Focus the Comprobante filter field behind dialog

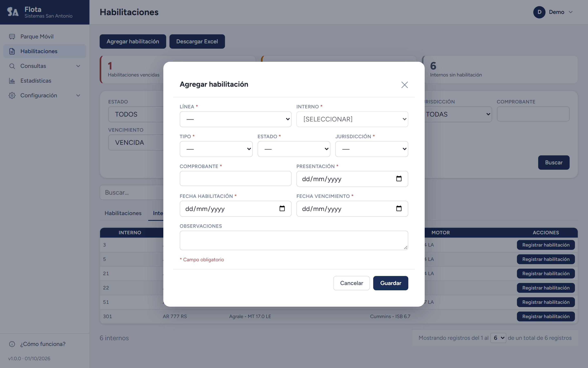coord(533,114)
